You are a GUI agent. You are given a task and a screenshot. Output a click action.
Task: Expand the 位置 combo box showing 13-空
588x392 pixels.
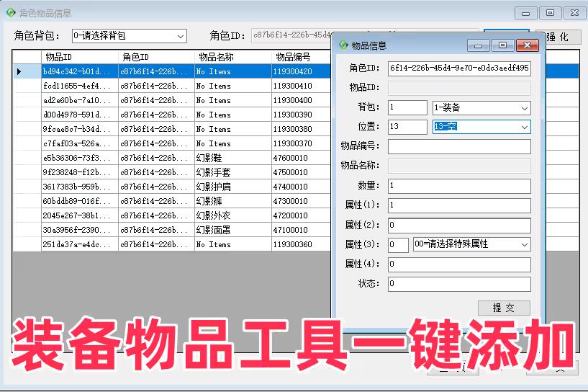481,127
